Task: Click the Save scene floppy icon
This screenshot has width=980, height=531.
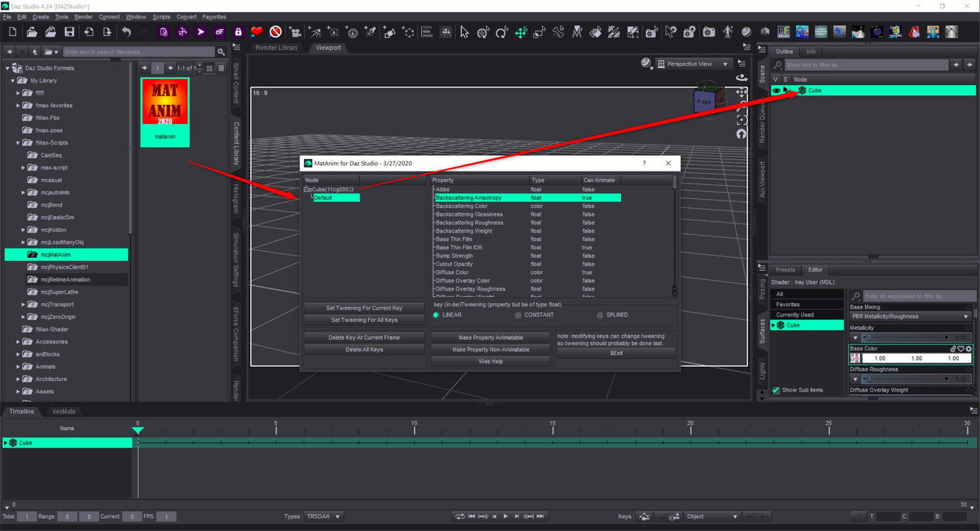Action: point(69,32)
